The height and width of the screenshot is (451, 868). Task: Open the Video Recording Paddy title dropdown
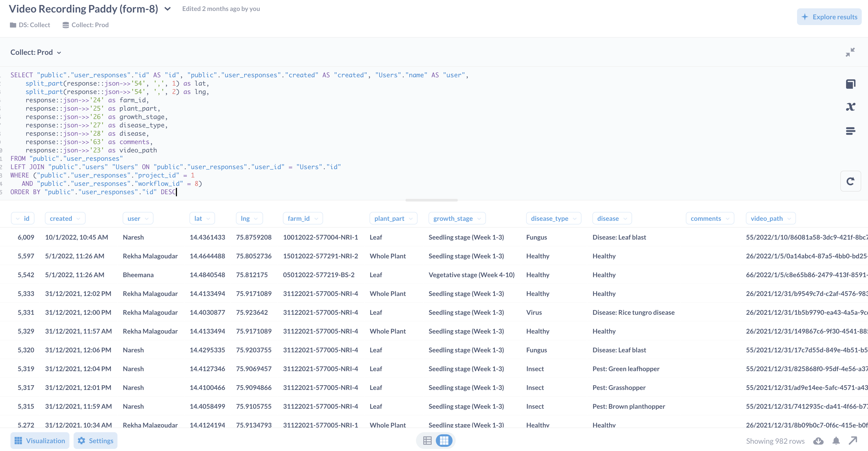pos(167,9)
